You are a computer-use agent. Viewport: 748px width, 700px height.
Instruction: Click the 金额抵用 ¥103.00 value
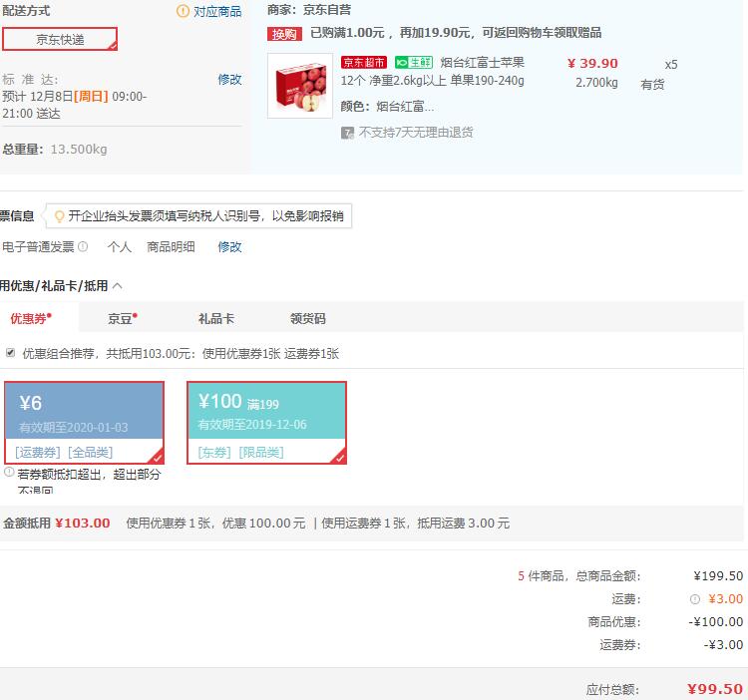[83, 524]
